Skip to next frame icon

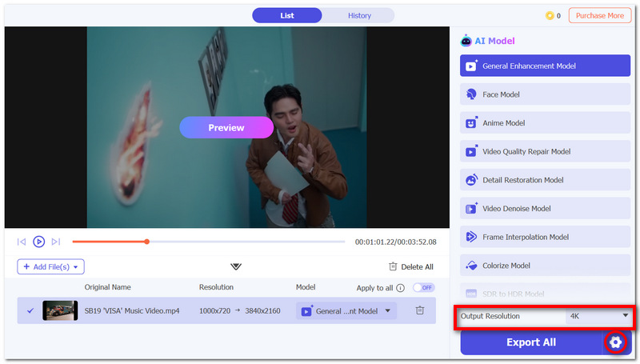click(x=56, y=242)
